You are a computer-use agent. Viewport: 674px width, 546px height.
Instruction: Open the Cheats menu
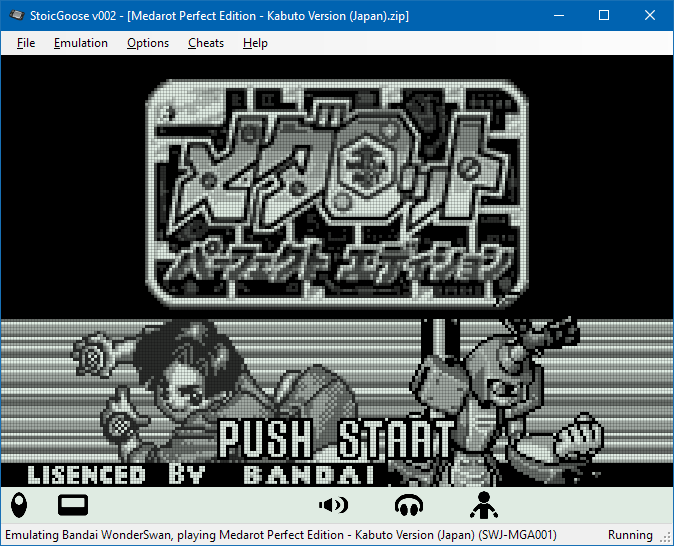(x=206, y=43)
